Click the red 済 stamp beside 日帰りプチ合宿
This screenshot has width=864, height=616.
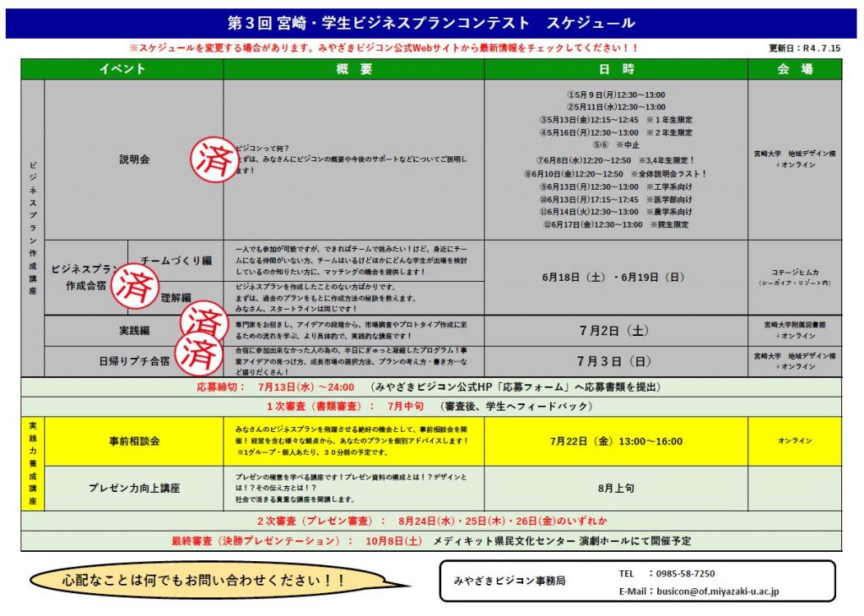click(199, 354)
